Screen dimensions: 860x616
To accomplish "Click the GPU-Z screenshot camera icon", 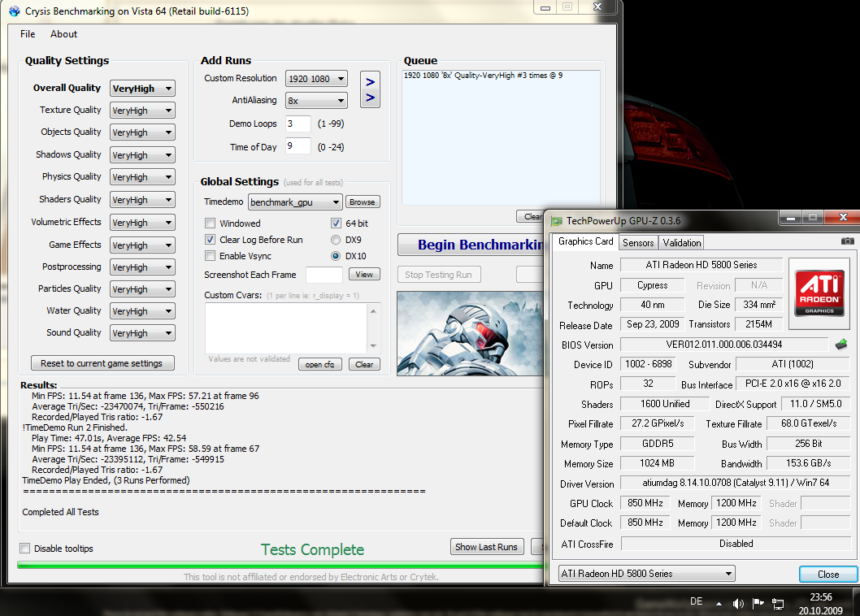I will [847, 241].
